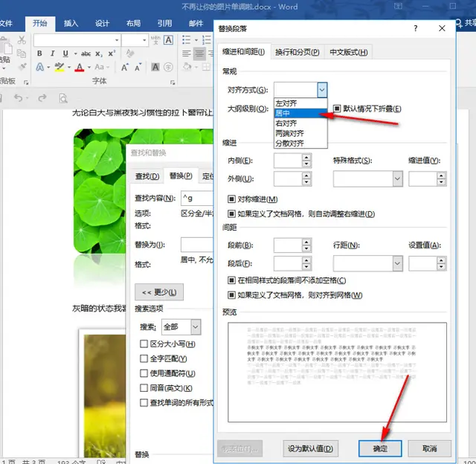Apply Underline formatting in the ribbon
476x464 pixels.
click(65, 54)
